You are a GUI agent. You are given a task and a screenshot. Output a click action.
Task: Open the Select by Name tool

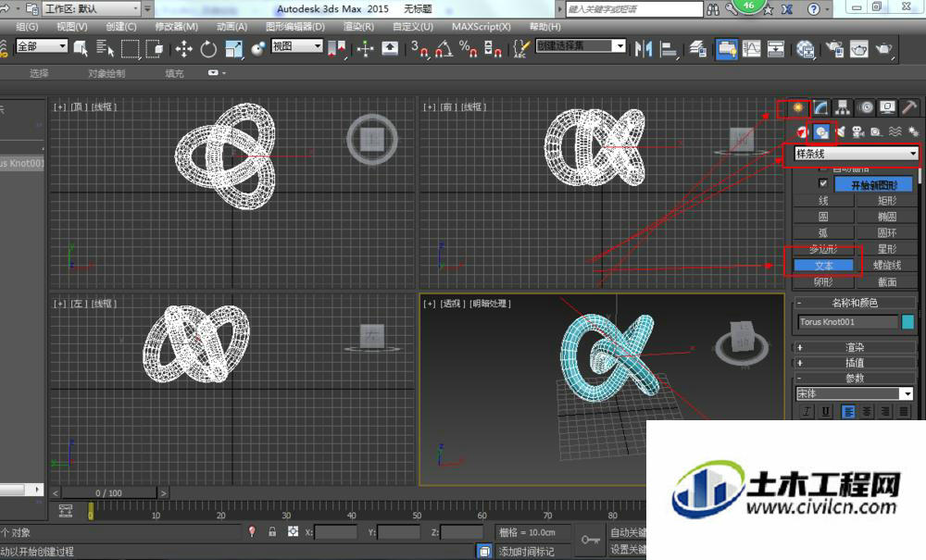[105, 48]
